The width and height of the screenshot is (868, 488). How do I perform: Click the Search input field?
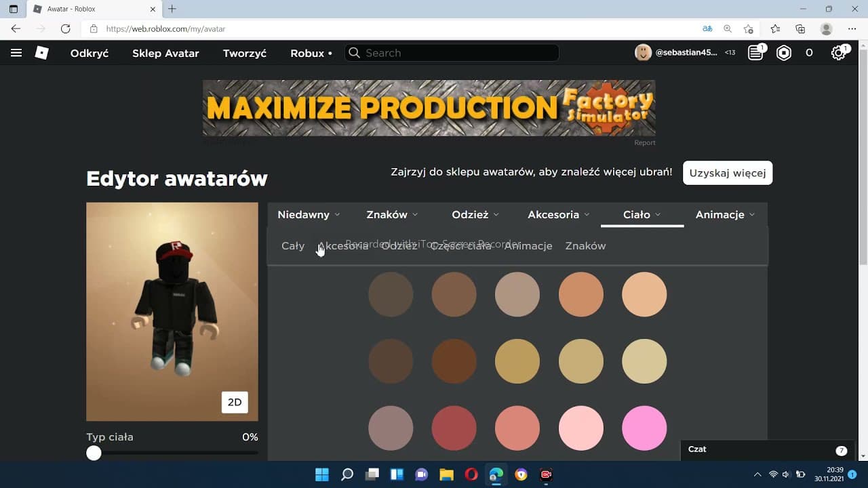tap(452, 53)
